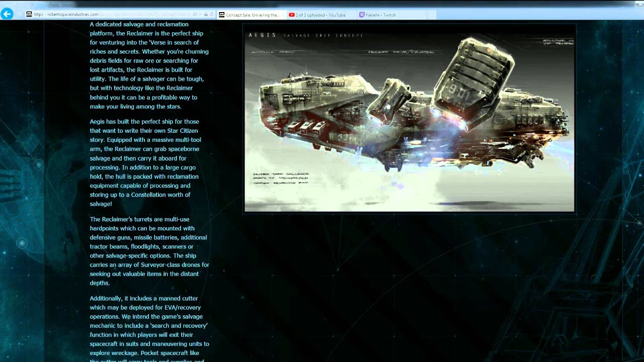Switch to the 'Concept Sale: Unveiling the...' tab

pyautogui.click(x=252, y=15)
